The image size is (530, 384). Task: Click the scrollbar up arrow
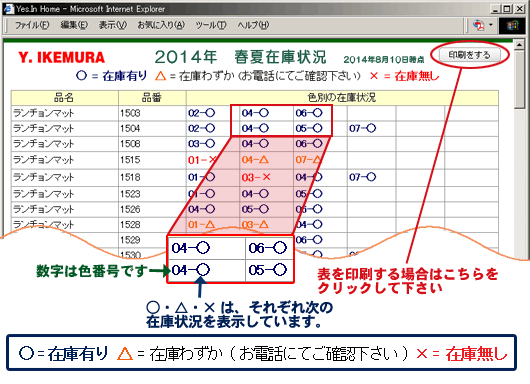[x=519, y=45]
